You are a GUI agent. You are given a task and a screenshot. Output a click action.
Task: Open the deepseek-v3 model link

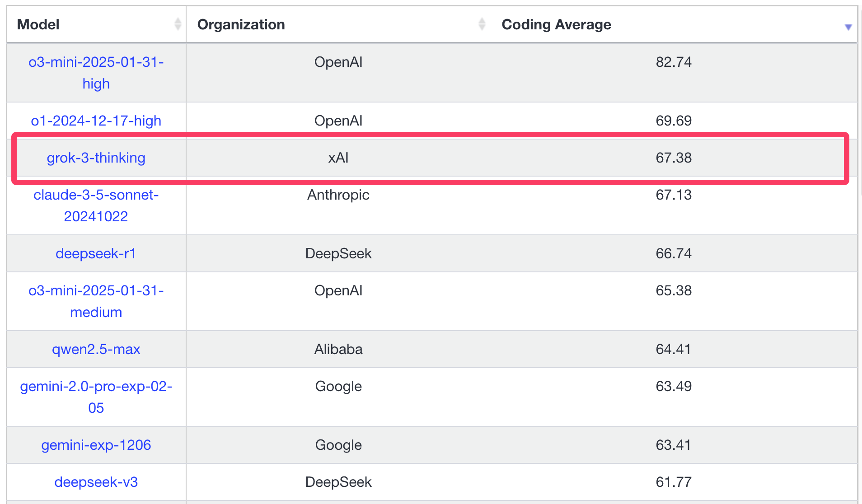point(96,482)
